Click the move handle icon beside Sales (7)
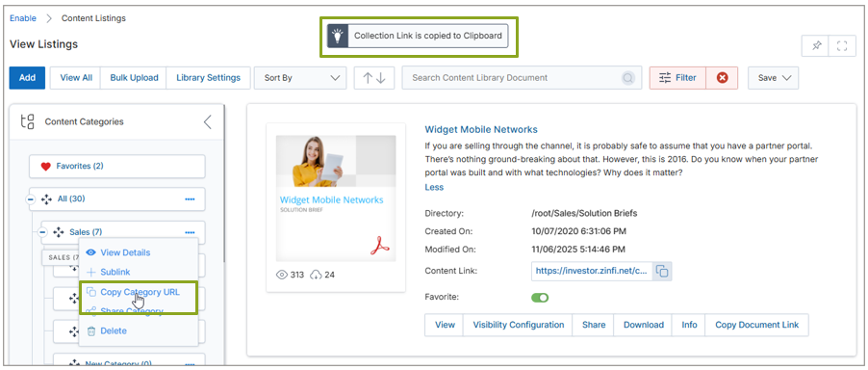868x370 pixels. coord(59,232)
